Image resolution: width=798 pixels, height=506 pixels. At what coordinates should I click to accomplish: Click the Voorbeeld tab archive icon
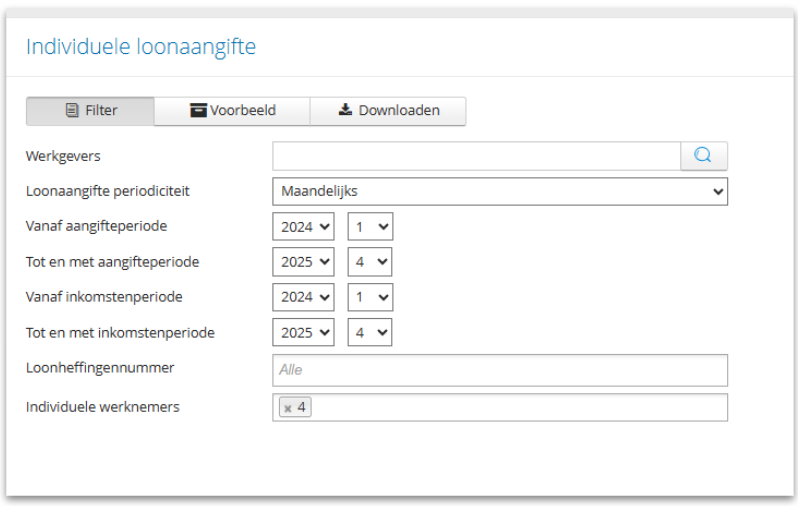[x=197, y=111]
